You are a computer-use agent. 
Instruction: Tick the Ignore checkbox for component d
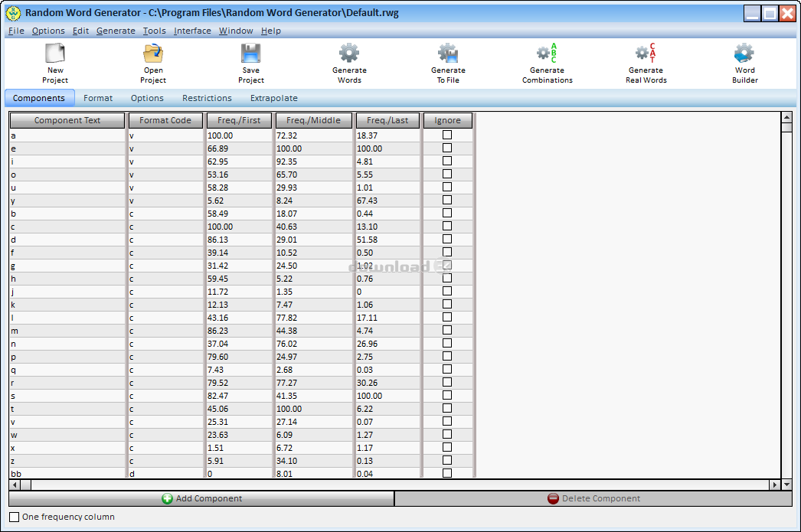pyautogui.click(x=447, y=239)
